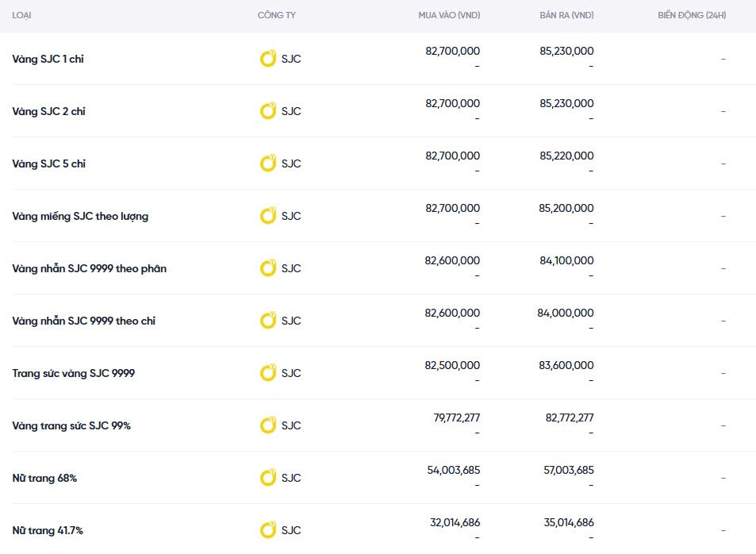This screenshot has width=756, height=554.
Task: Click the 79,772,277 buying price
Action: (453, 417)
